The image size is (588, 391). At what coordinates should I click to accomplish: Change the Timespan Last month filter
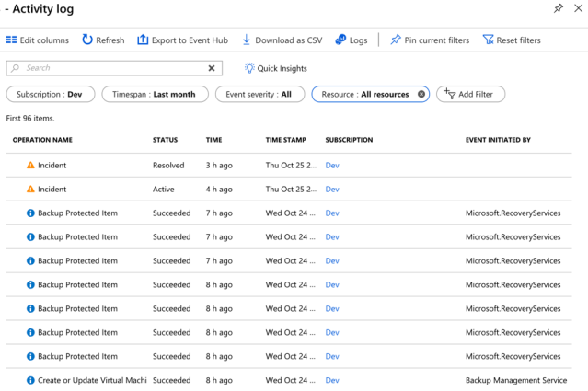(x=154, y=94)
